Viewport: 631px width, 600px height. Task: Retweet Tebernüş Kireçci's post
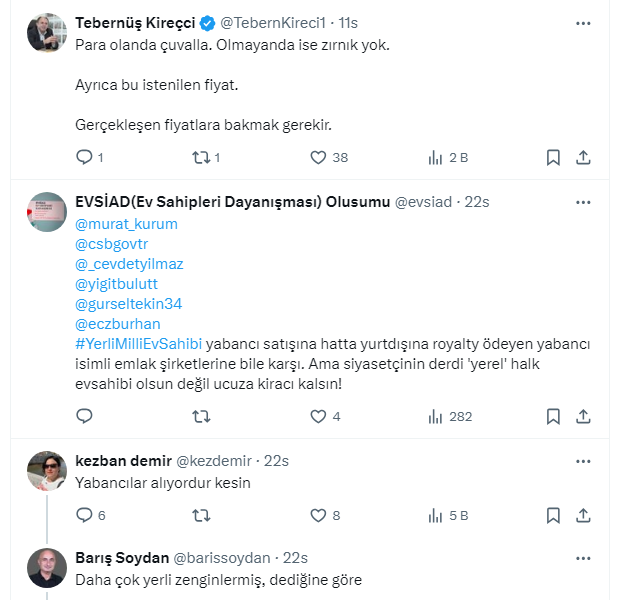(200, 157)
